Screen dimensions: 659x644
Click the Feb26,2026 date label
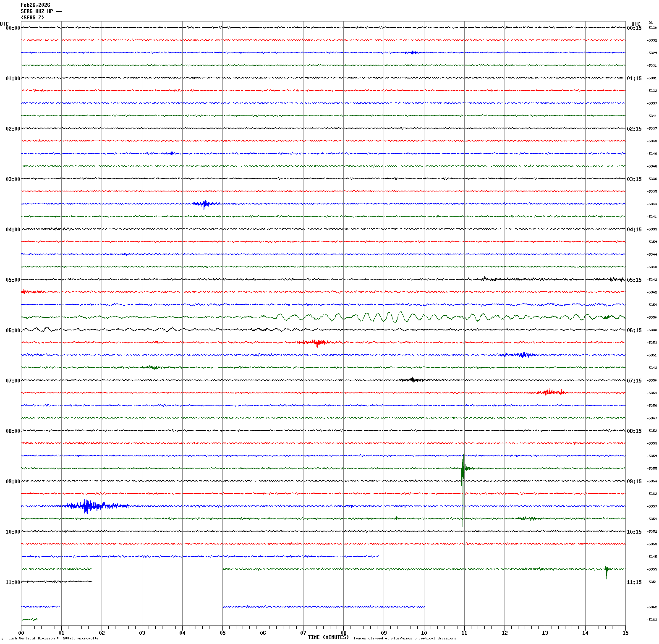coord(35,5)
